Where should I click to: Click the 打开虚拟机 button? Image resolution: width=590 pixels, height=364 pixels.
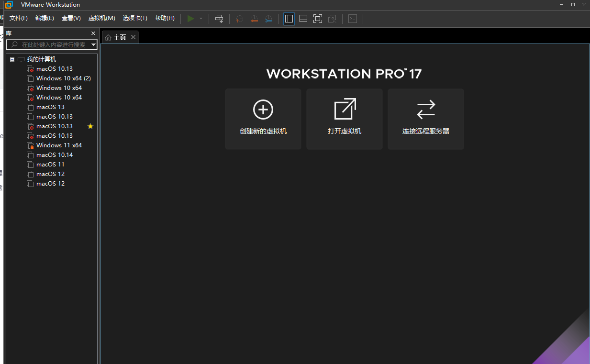[x=345, y=119]
